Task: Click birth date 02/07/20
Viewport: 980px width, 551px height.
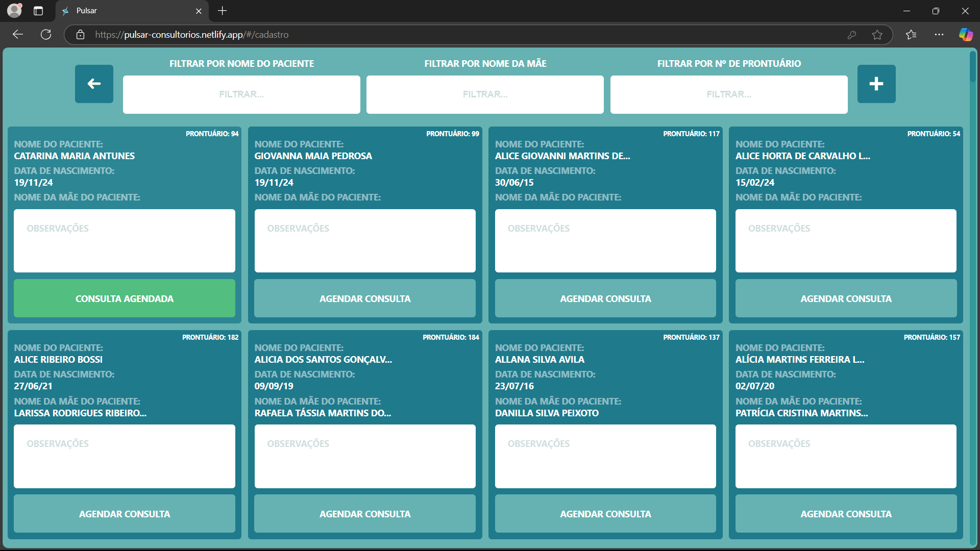Action: point(754,386)
